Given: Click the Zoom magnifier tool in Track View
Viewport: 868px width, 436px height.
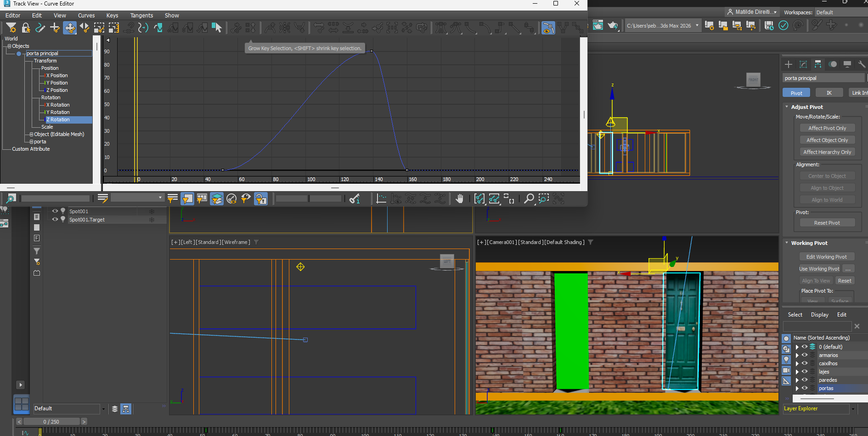Looking at the screenshot, I should [529, 198].
